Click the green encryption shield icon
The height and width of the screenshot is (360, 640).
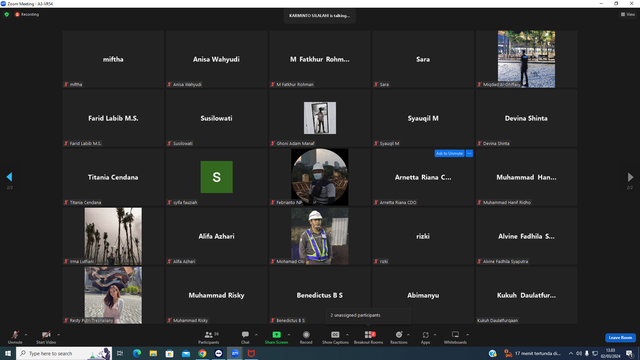pyautogui.click(x=7, y=14)
